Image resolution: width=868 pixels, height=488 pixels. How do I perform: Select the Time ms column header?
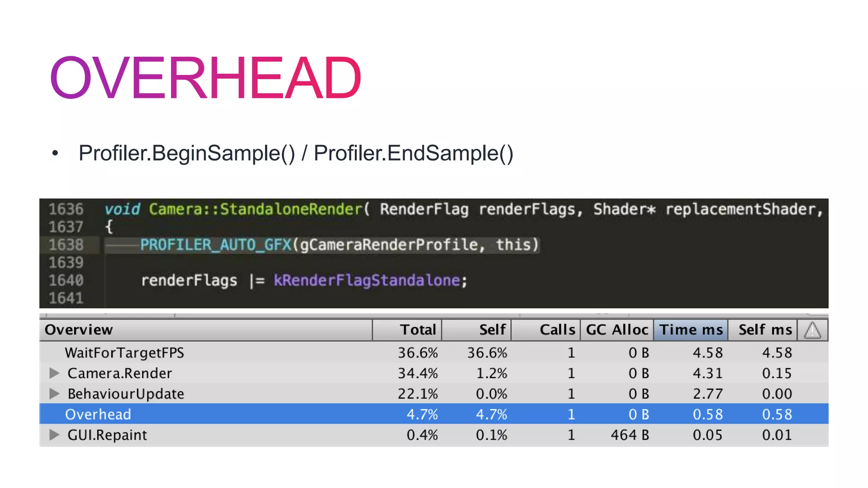(x=691, y=330)
